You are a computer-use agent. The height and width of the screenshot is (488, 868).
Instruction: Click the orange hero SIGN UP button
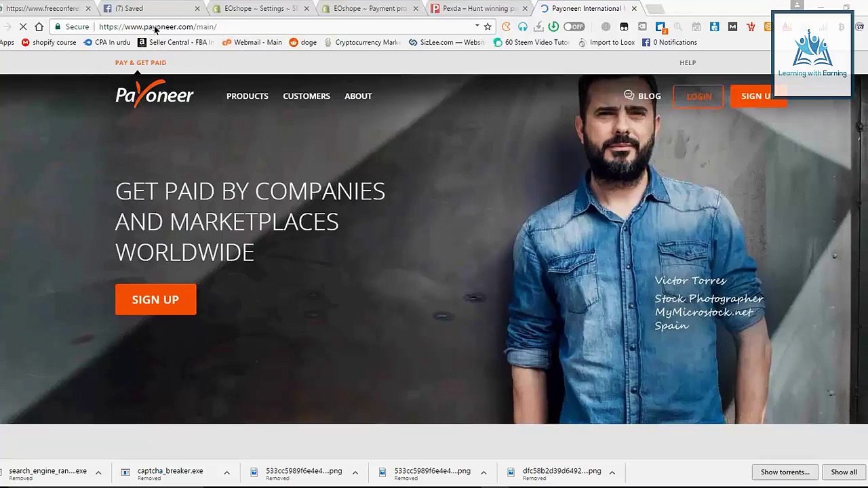point(155,300)
